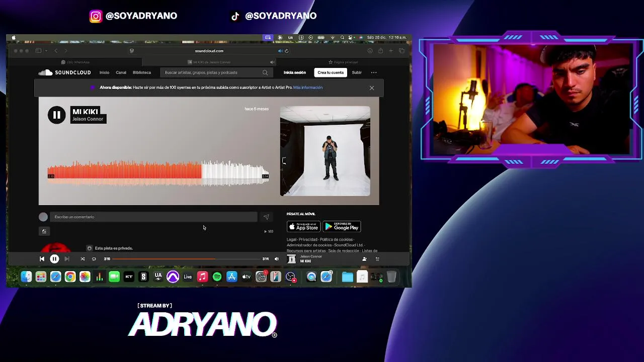Click the Escribe un comentario field

(153, 217)
